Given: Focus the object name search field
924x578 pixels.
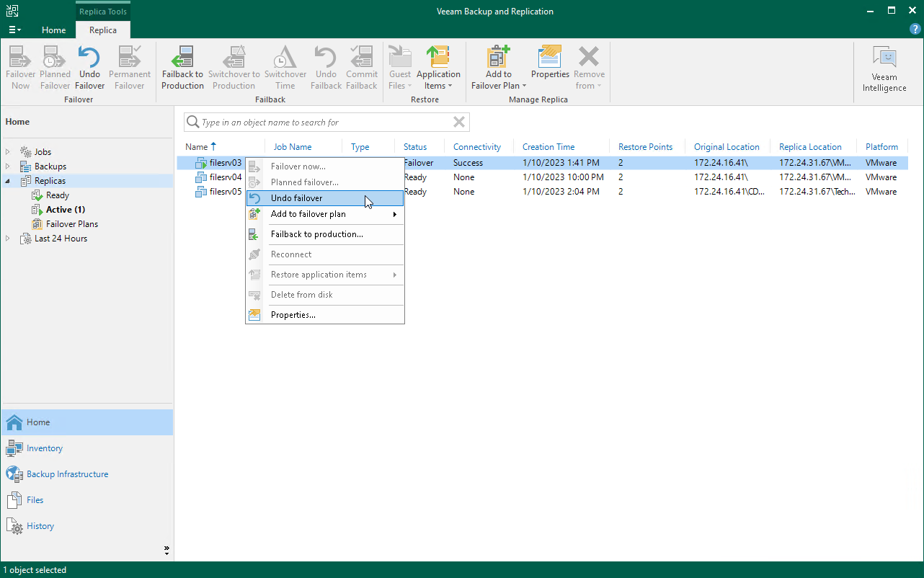Looking at the screenshot, I should click(326, 123).
